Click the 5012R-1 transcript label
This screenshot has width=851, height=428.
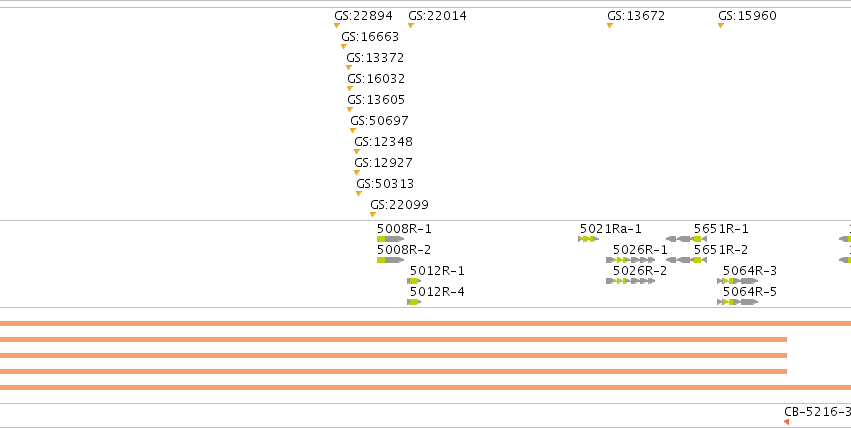(437, 271)
